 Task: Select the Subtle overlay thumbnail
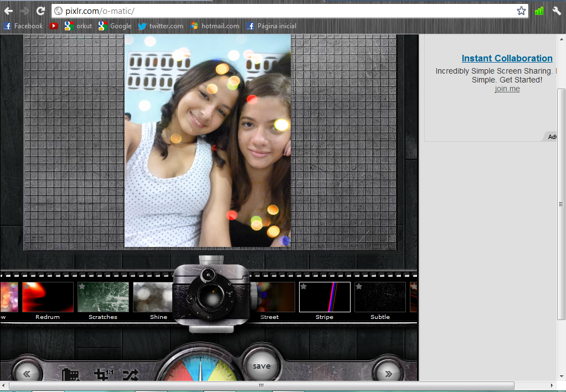[380, 297]
